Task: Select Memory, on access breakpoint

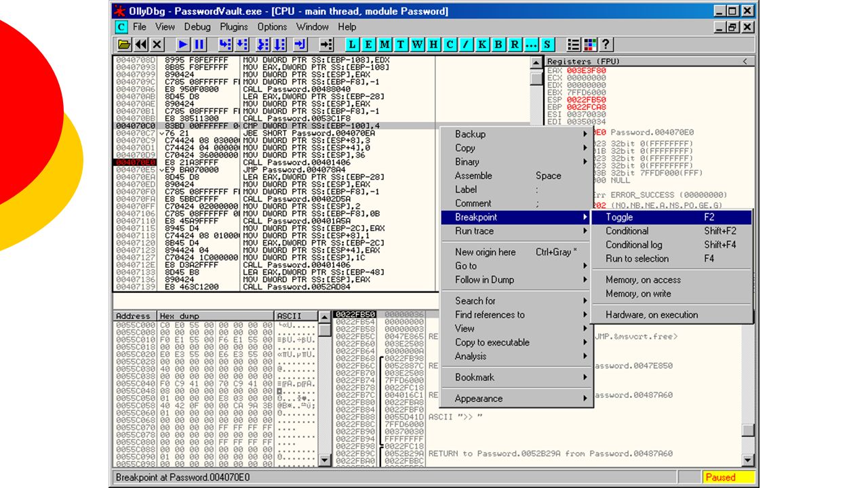Action: coord(671,280)
